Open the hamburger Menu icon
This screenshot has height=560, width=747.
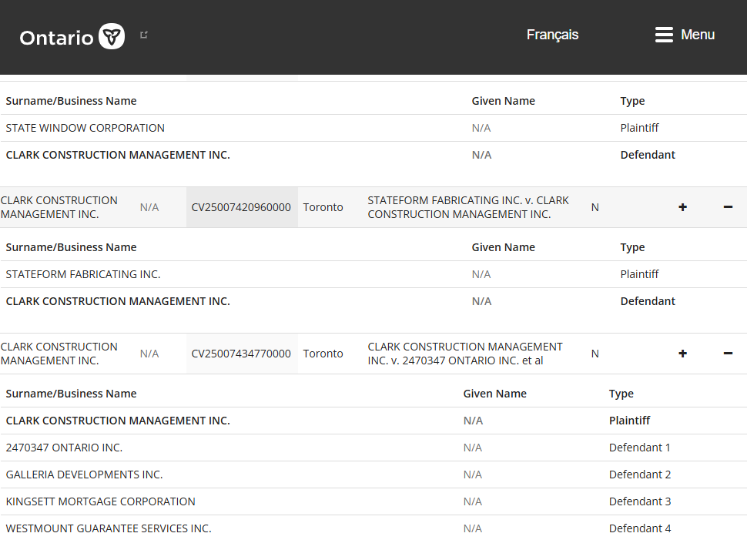pos(664,35)
